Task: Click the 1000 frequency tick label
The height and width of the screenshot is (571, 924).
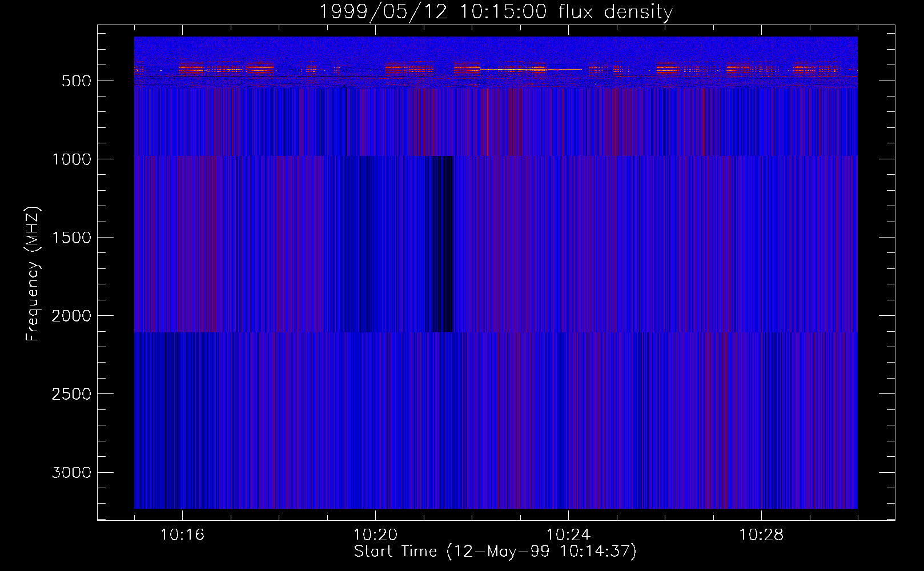Action: tap(71, 159)
